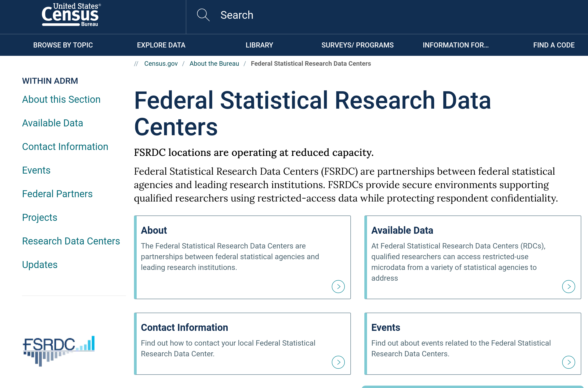Click the Available Data card heading

click(402, 230)
